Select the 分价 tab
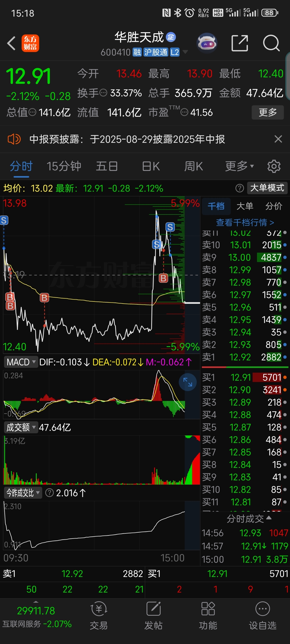 pos(274,206)
